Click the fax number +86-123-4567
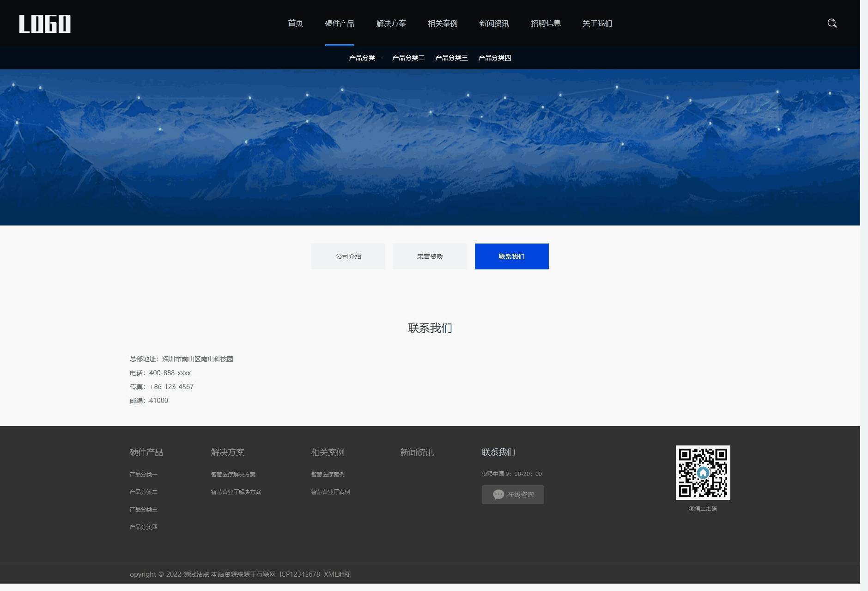Image resolution: width=868 pixels, height=591 pixels. tap(171, 387)
